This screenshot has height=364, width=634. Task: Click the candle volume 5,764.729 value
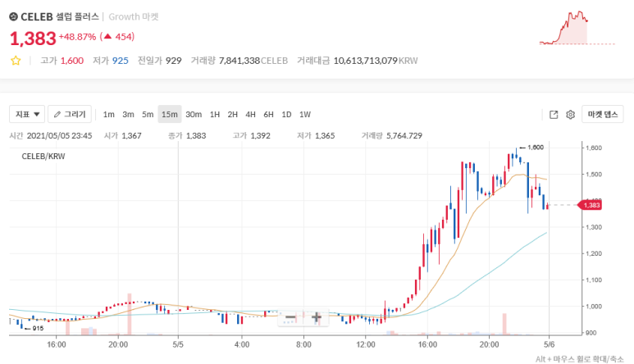(x=404, y=136)
